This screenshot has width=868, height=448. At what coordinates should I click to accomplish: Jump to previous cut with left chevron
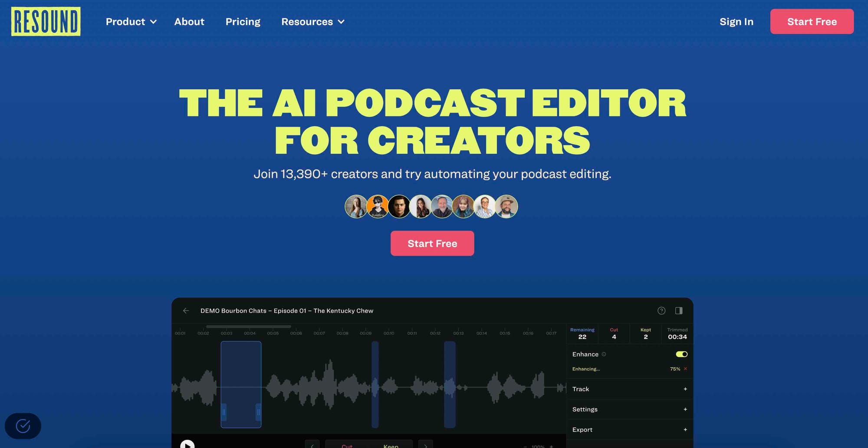(x=312, y=445)
